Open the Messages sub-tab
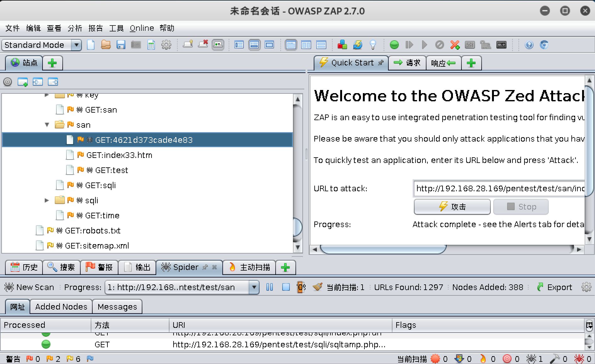The height and width of the screenshot is (364, 595). coord(117,307)
